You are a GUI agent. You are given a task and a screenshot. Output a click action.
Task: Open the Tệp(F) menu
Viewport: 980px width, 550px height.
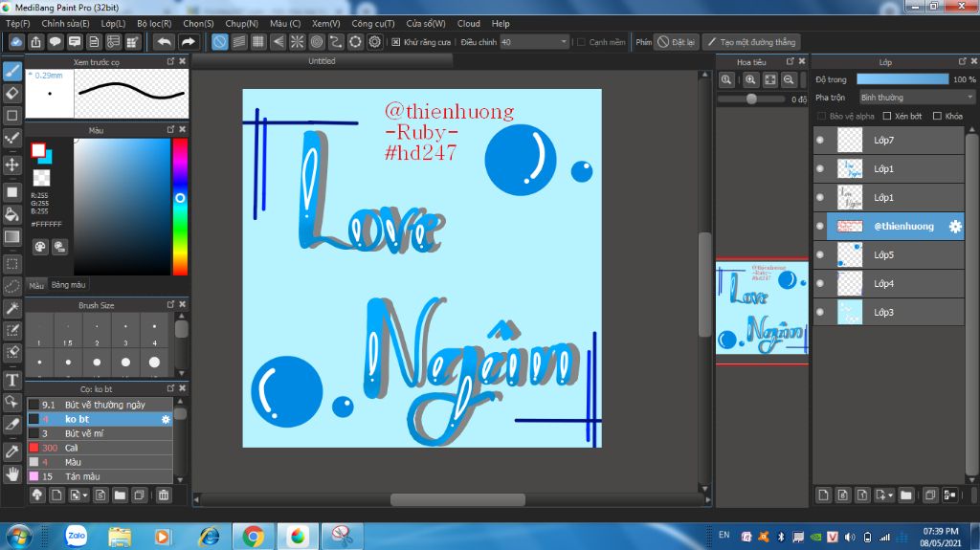17,23
